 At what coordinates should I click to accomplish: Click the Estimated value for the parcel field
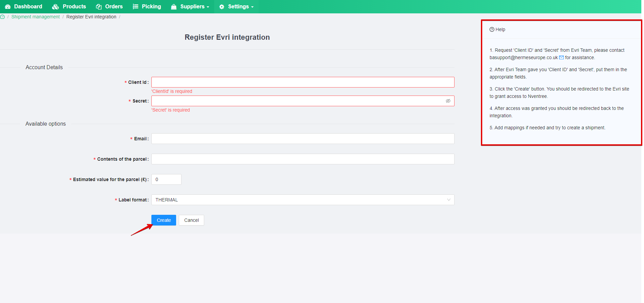[x=166, y=179]
